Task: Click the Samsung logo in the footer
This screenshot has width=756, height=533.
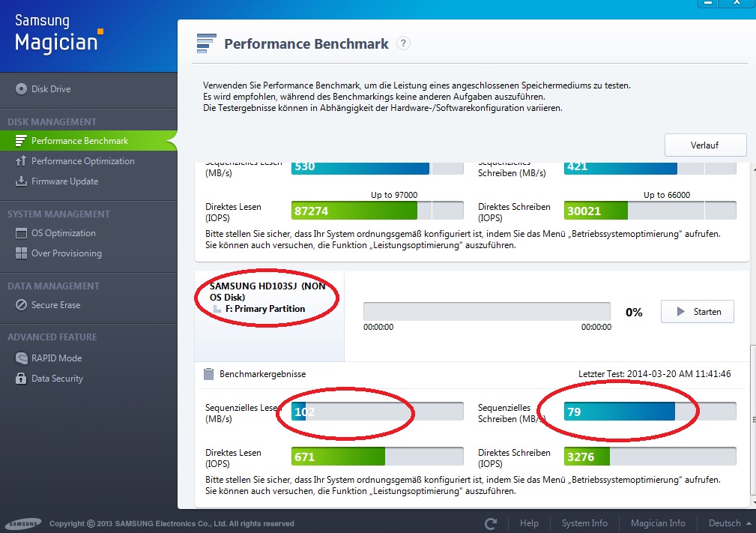Action: (22, 524)
